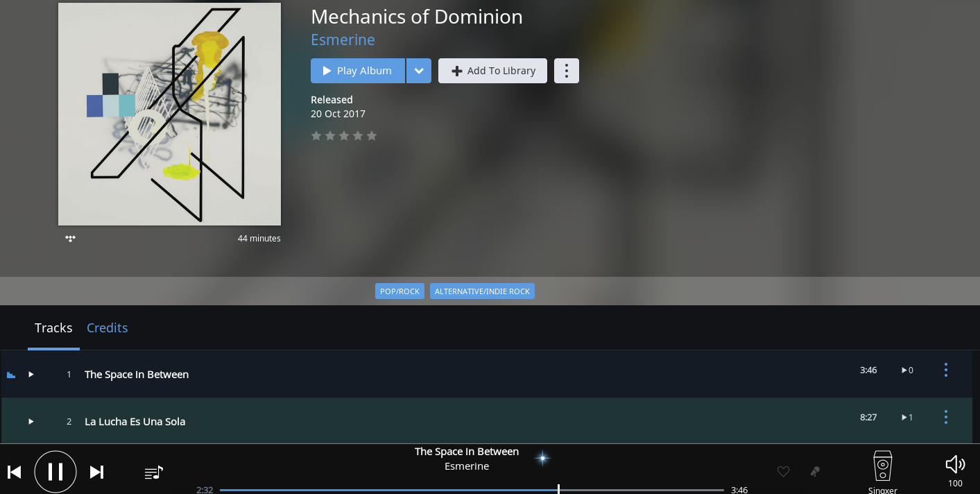Rate the album using the stars
The image size is (980, 494).
pyautogui.click(x=344, y=135)
